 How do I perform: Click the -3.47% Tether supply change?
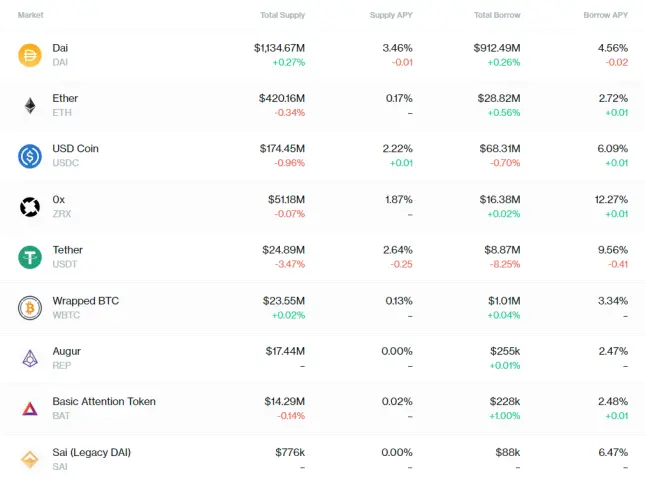[290, 264]
